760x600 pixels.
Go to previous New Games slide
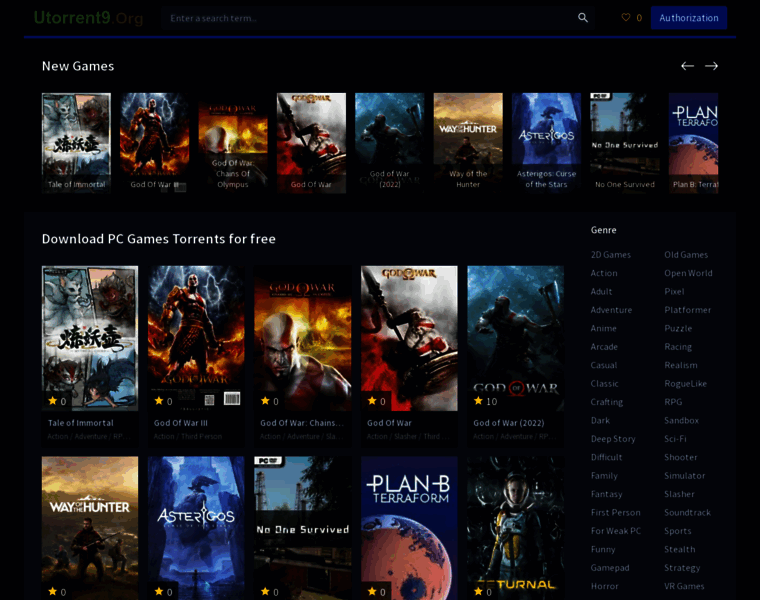(x=687, y=66)
